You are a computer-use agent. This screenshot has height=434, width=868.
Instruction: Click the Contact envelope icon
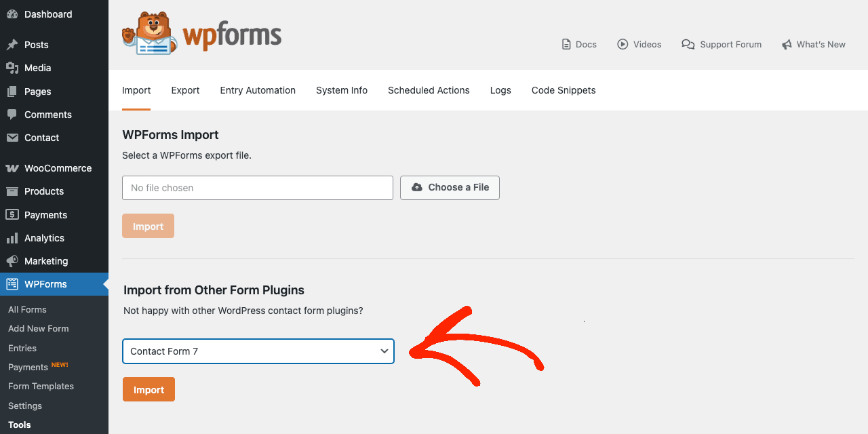12,138
